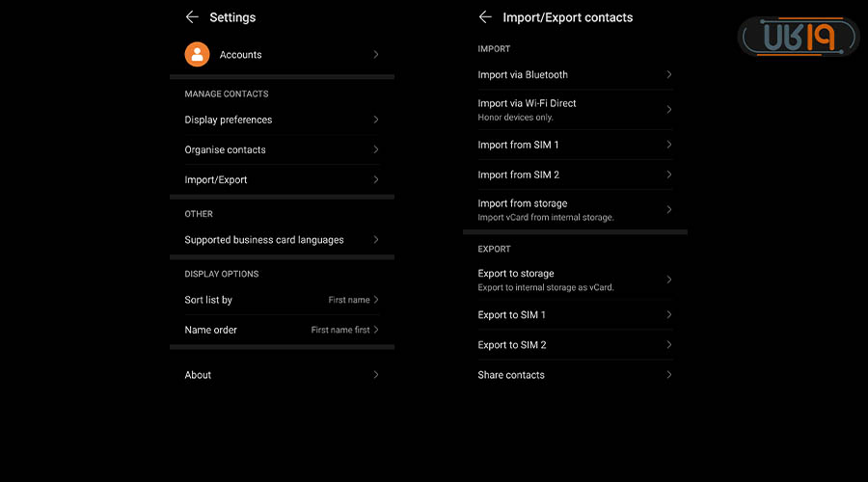The width and height of the screenshot is (868, 482).
Task: Change the Name order setting
Action: point(343,330)
